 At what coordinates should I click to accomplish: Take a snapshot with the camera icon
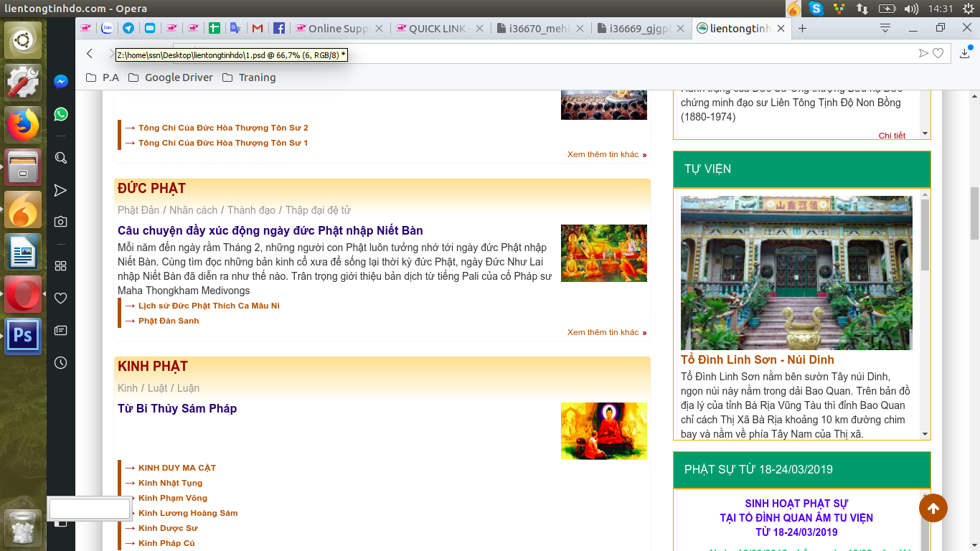tap(61, 222)
